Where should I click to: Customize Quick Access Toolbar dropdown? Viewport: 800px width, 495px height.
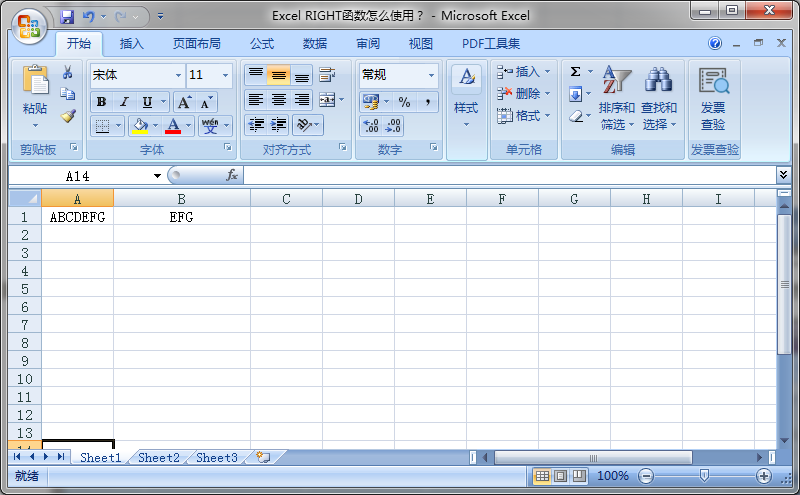click(x=160, y=17)
